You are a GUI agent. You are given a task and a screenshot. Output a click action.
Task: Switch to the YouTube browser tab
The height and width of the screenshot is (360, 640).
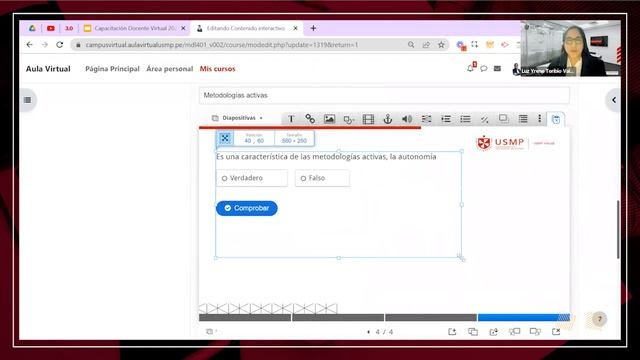point(51,28)
